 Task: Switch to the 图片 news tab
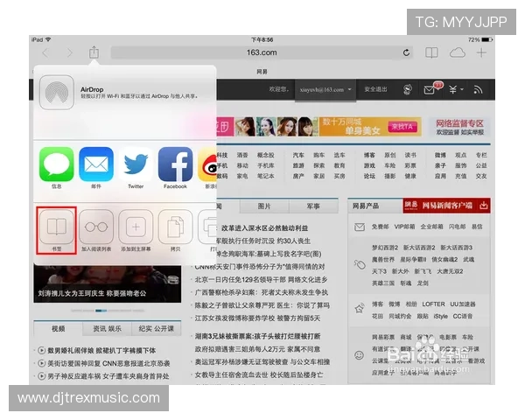[x=264, y=206]
